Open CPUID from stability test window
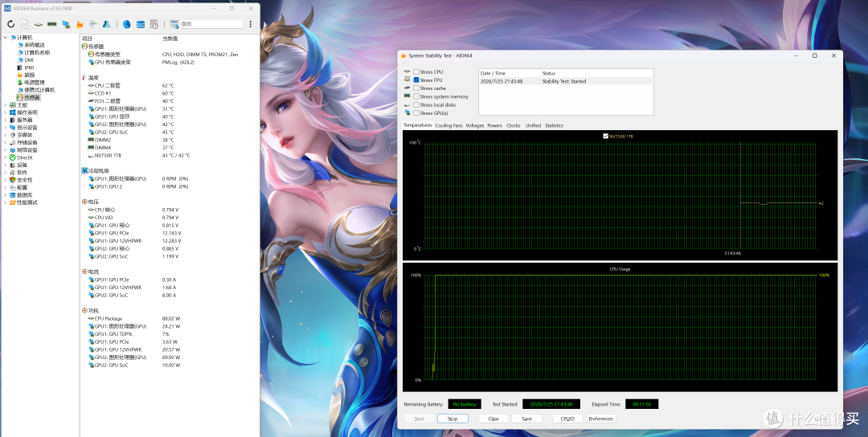This screenshot has height=437, width=868. click(x=567, y=419)
